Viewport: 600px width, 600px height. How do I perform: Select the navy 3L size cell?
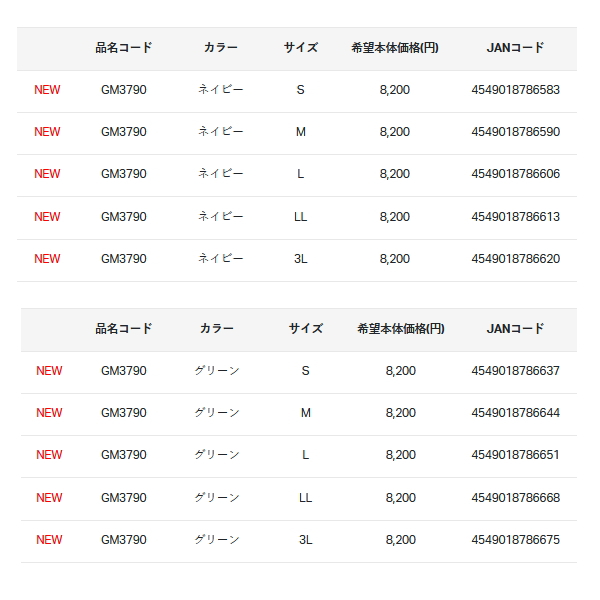(300, 259)
